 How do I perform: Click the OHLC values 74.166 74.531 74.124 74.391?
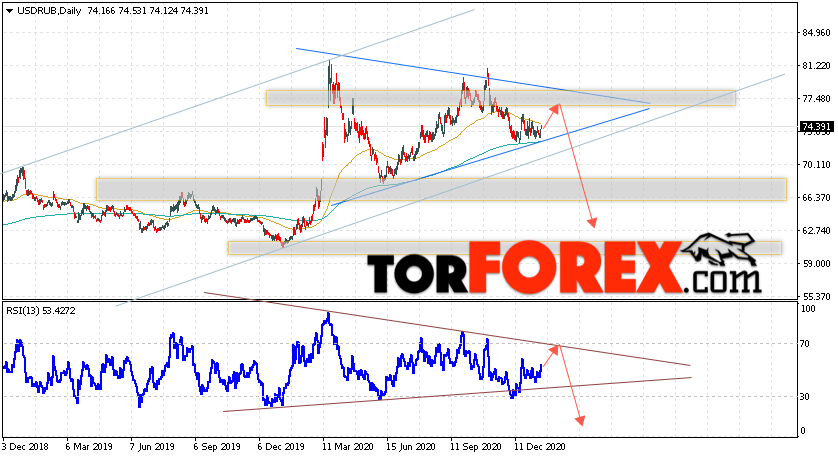[x=149, y=11]
